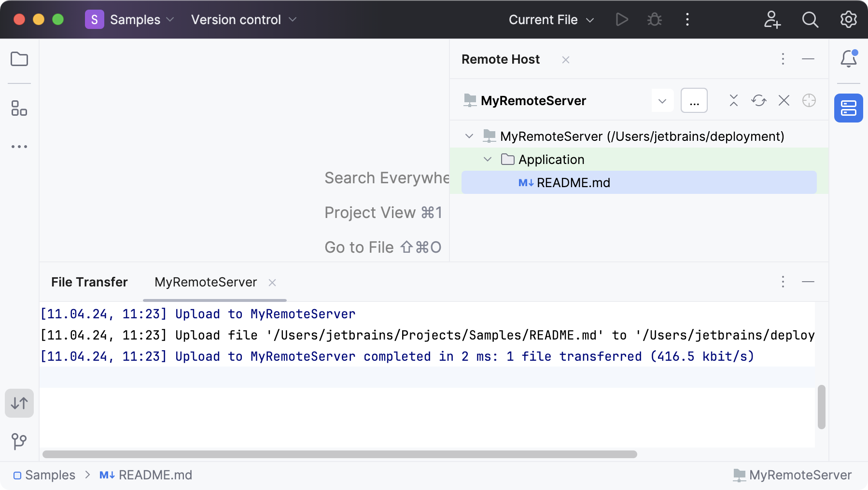The height and width of the screenshot is (490, 868).
Task: Open the MyRemoteServer server selector dropdown
Action: [x=662, y=101]
